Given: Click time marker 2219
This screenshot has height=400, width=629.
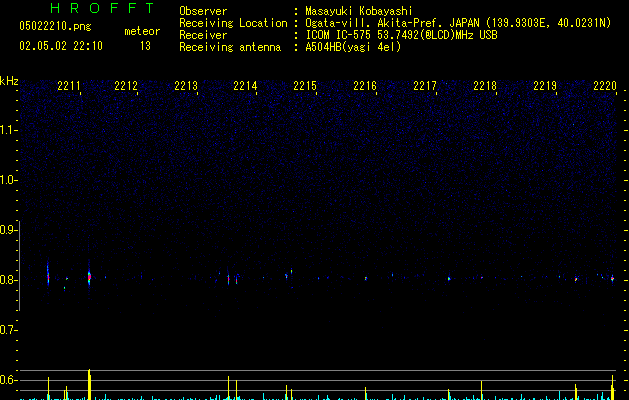Looking at the screenshot, I should (x=545, y=86).
